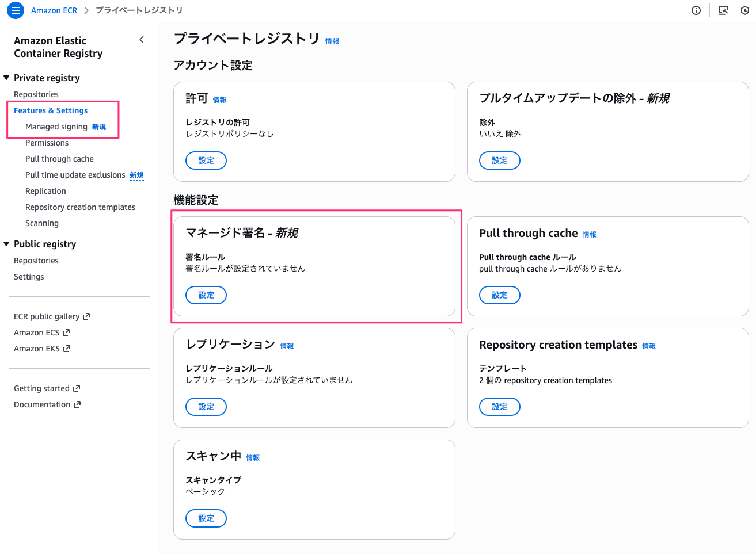This screenshot has width=756, height=554.
Task: Open the hamburger navigation menu
Action: 15,10
